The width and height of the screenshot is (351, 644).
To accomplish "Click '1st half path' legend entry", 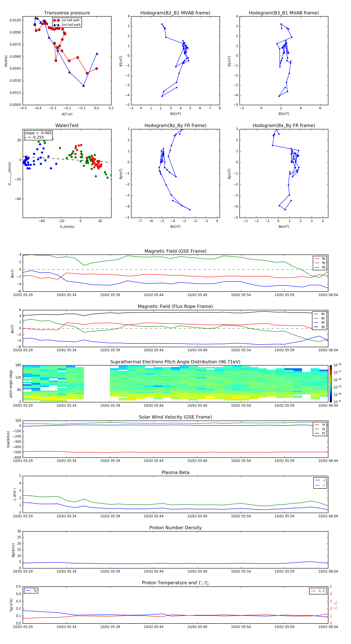I will 67,20.
